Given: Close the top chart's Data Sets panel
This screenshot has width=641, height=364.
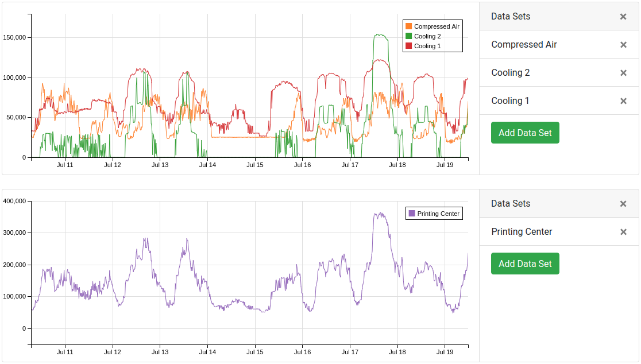Looking at the screenshot, I should coord(623,17).
